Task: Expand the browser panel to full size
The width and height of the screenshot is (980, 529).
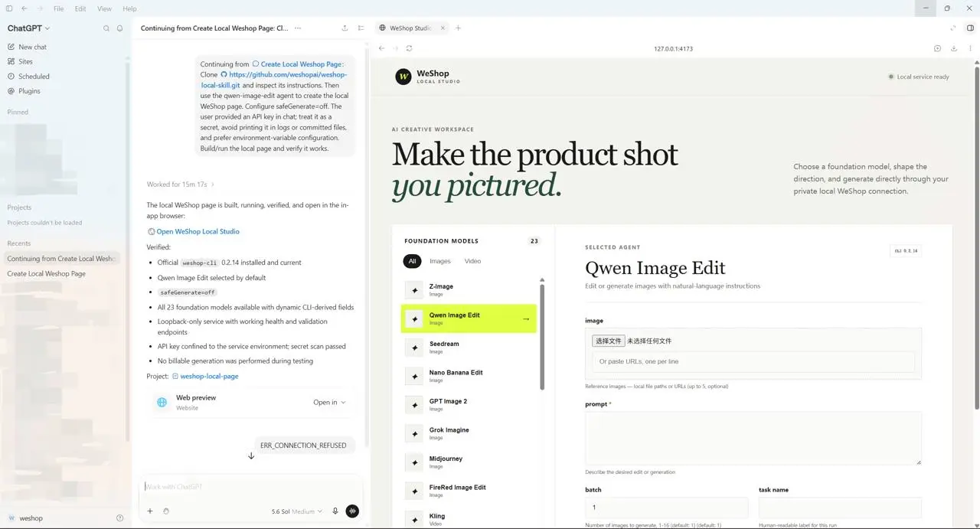Action: pos(953,28)
